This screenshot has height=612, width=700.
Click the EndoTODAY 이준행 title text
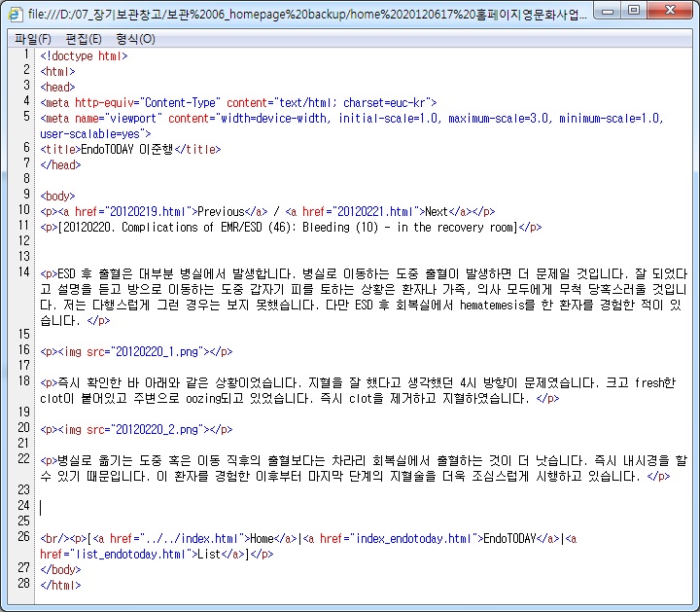(x=126, y=149)
